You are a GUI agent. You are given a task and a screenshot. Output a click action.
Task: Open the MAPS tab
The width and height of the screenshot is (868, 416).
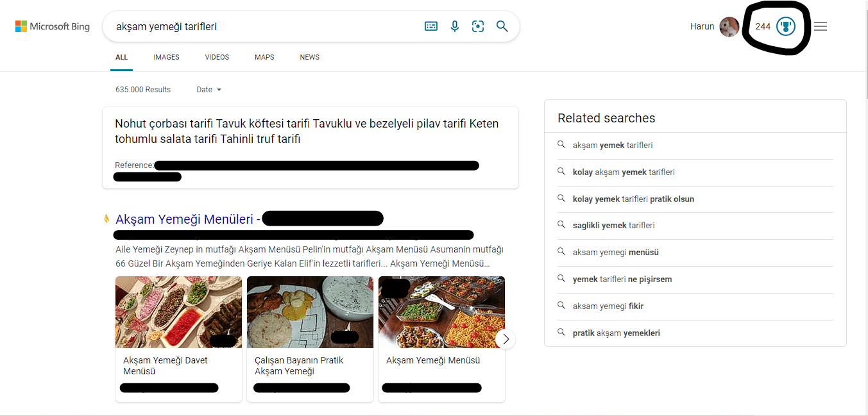(x=264, y=57)
